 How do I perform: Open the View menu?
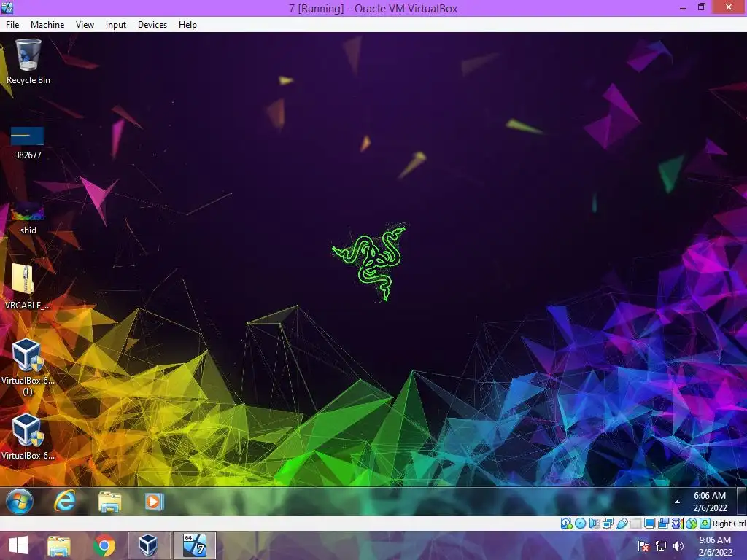[85, 25]
